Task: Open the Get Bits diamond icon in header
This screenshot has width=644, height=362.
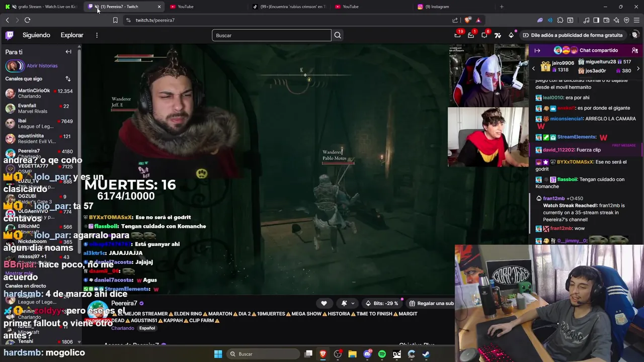Action: click(x=511, y=35)
